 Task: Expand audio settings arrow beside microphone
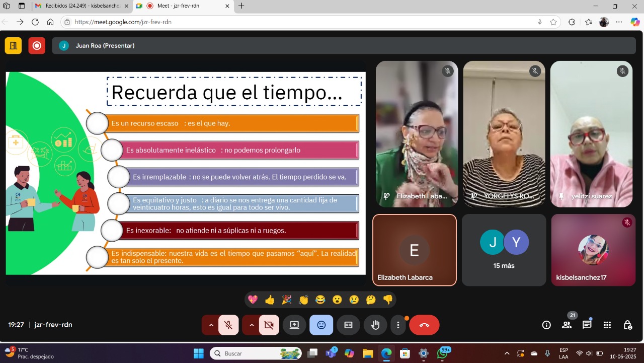click(x=211, y=325)
